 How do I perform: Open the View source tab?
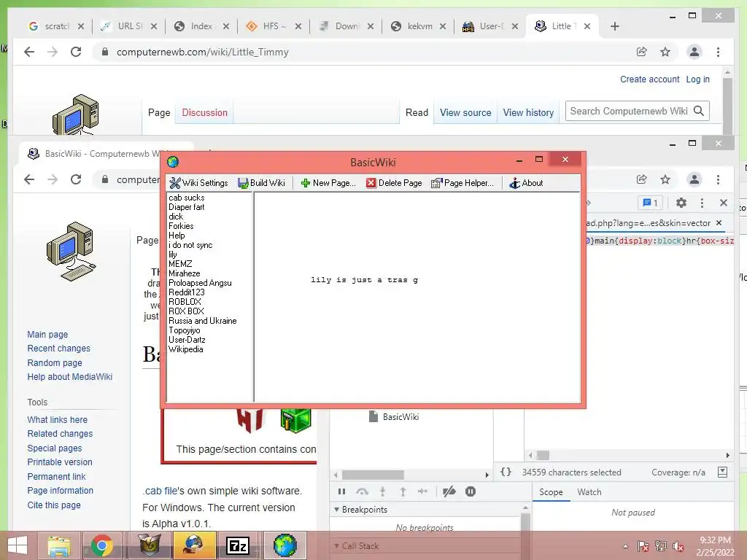pyautogui.click(x=465, y=112)
